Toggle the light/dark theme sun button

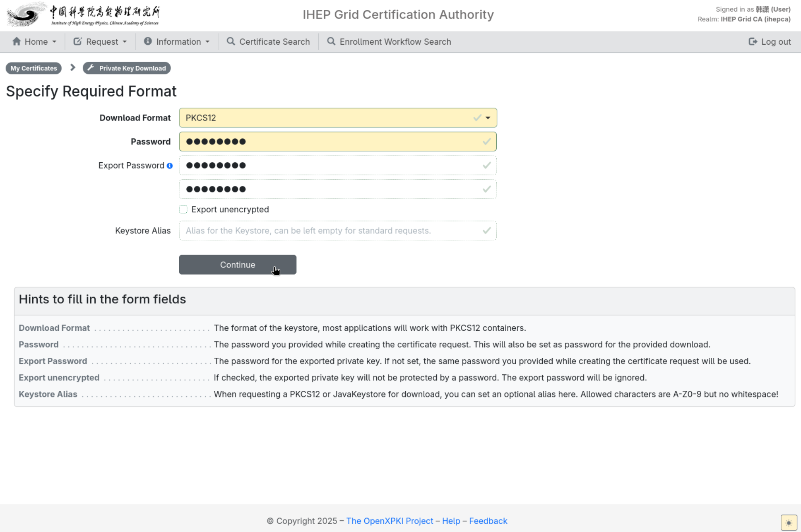pos(789,522)
